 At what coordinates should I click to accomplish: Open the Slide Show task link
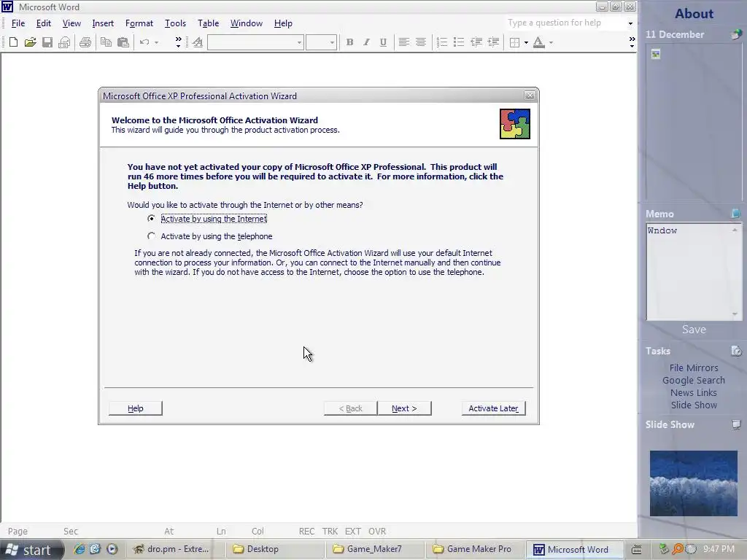[x=694, y=405]
